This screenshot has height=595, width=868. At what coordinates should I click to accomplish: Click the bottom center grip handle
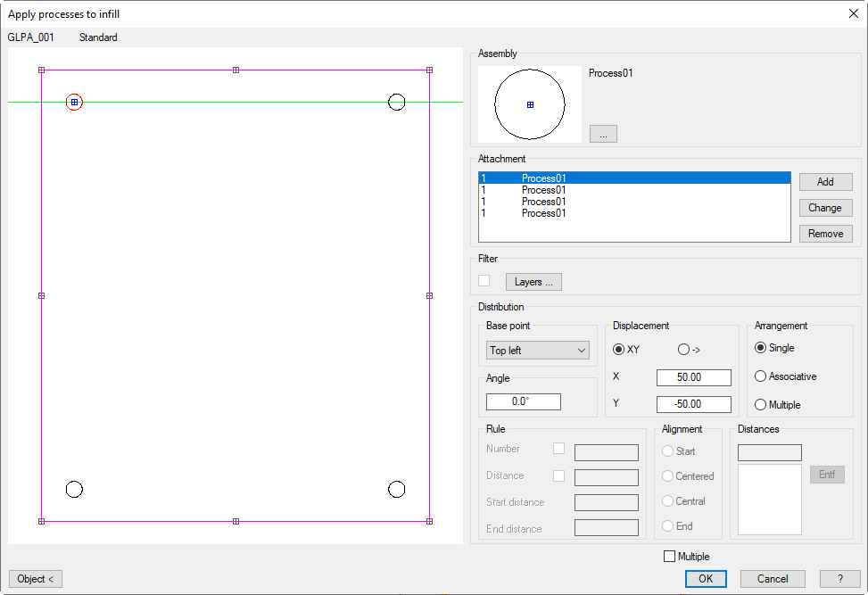coord(236,521)
